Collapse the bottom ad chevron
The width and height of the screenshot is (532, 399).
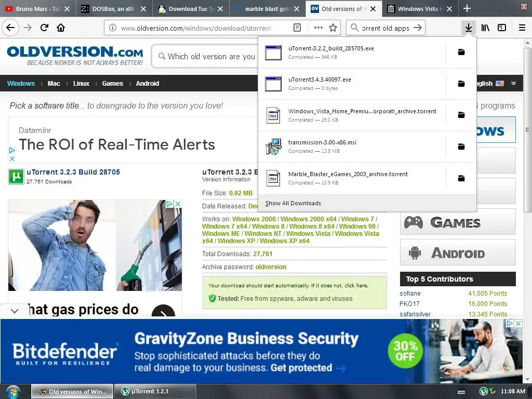[x=14, y=311]
